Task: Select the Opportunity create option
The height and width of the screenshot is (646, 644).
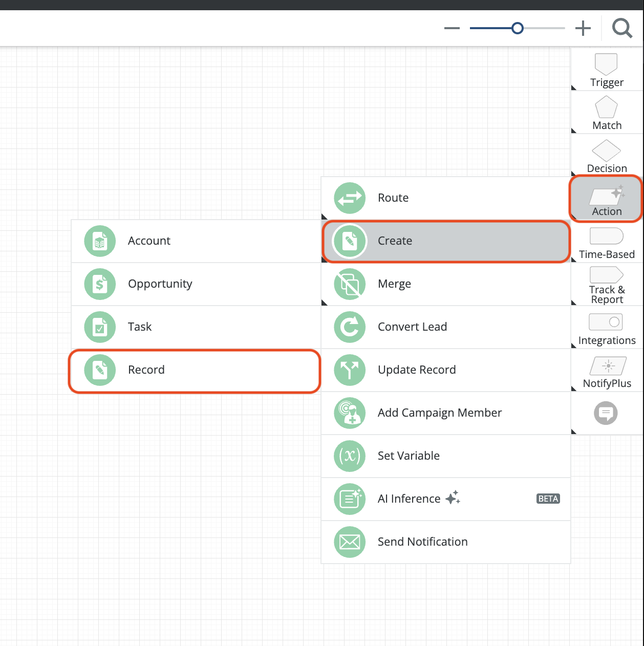Action: (x=196, y=284)
